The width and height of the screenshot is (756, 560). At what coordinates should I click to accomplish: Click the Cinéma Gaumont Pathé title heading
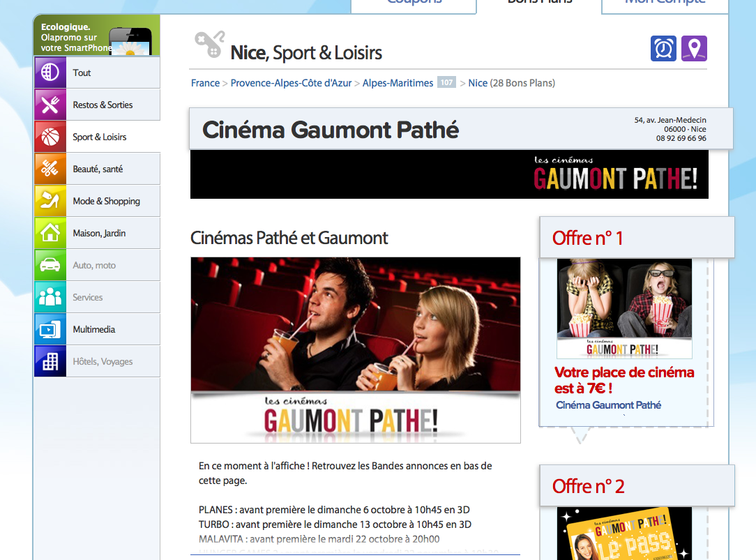[x=331, y=130]
